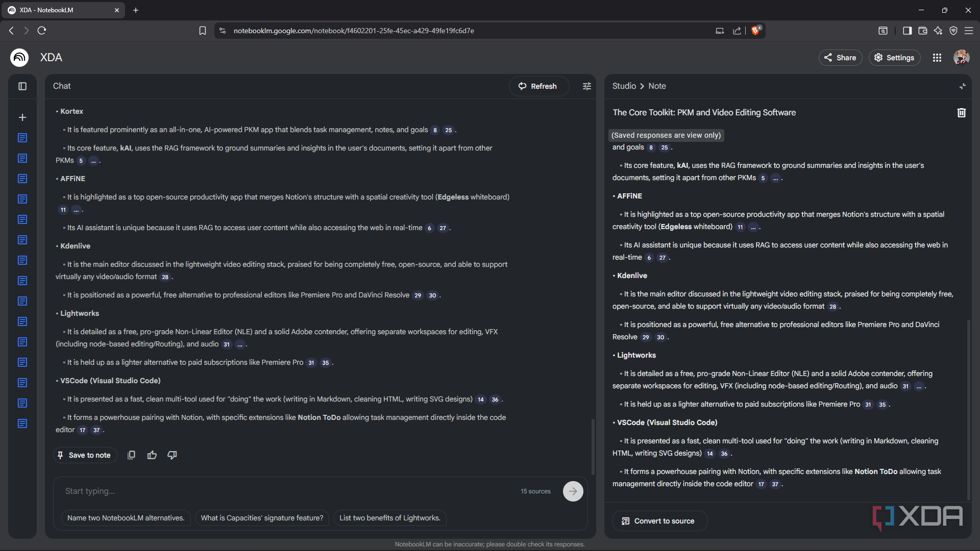Image resolution: width=980 pixels, height=551 pixels.
Task: Give thumbs up to the response
Action: [152, 455]
